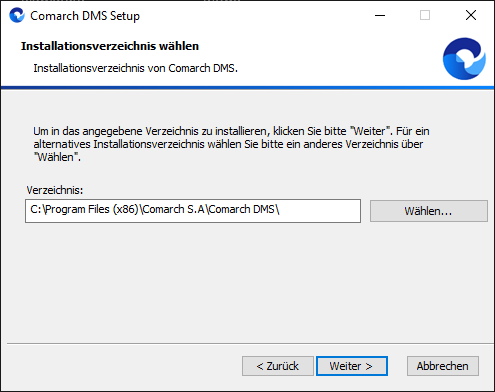This screenshot has width=495, height=392.
Task: Click the large Comarch logo in header
Action: pyautogui.click(x=464, y=59)
